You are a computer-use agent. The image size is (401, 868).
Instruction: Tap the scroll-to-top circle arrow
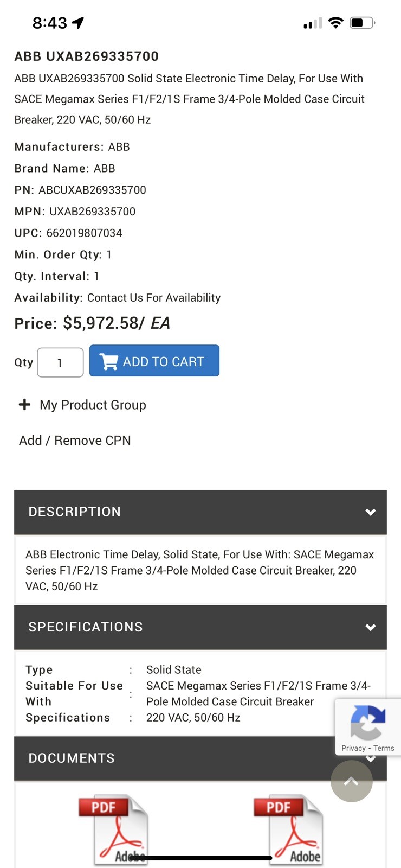[x=351, y=781]
